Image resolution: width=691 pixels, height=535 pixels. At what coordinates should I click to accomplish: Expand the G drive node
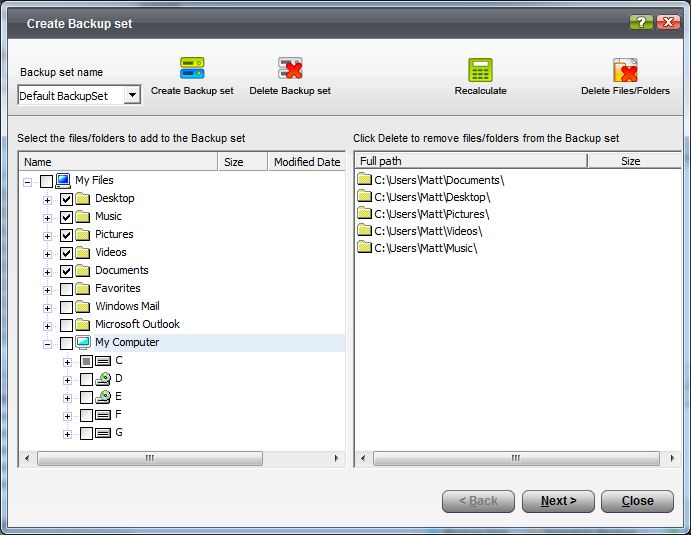tap(67, 434)
